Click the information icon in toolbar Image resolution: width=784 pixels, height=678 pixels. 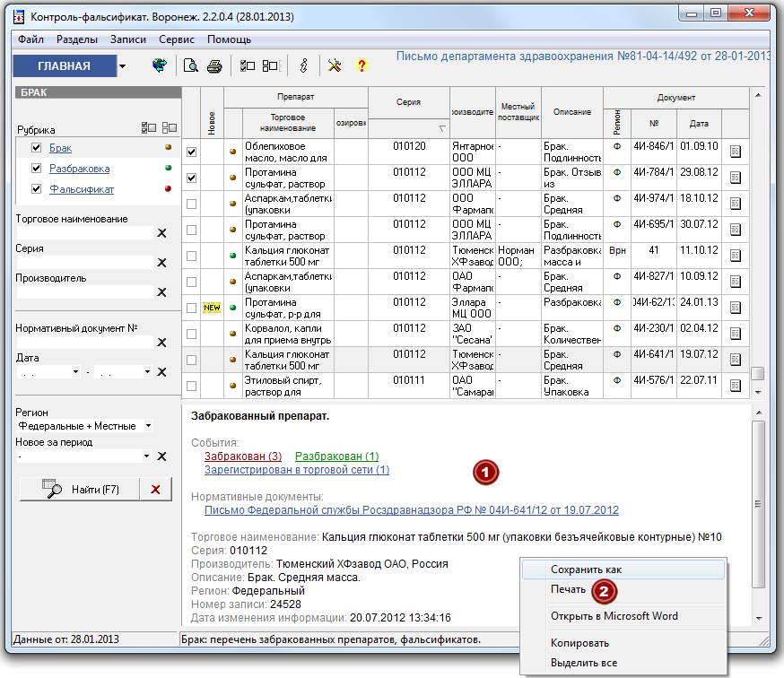coord(303,65)
